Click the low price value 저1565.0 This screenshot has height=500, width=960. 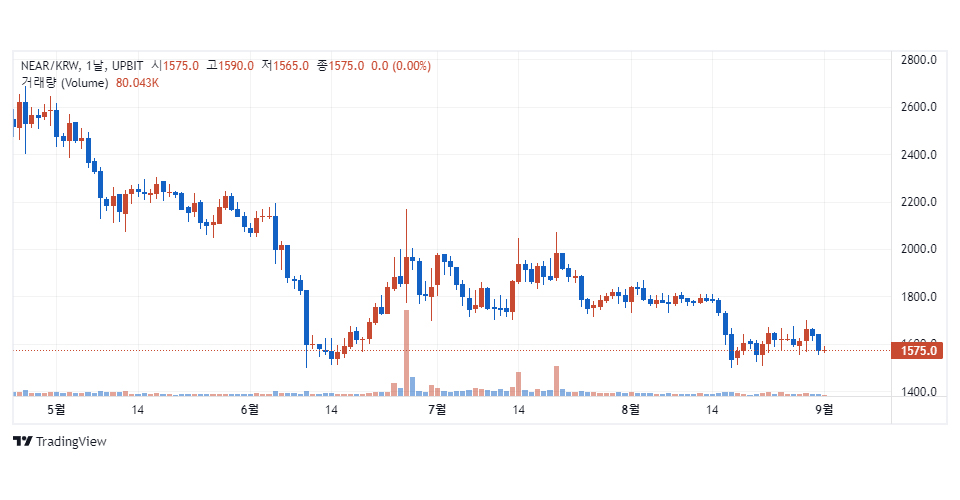pos(284,66)
